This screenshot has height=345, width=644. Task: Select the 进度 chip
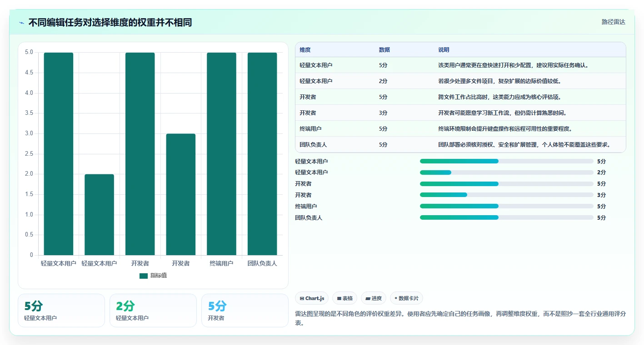[374, 298]
